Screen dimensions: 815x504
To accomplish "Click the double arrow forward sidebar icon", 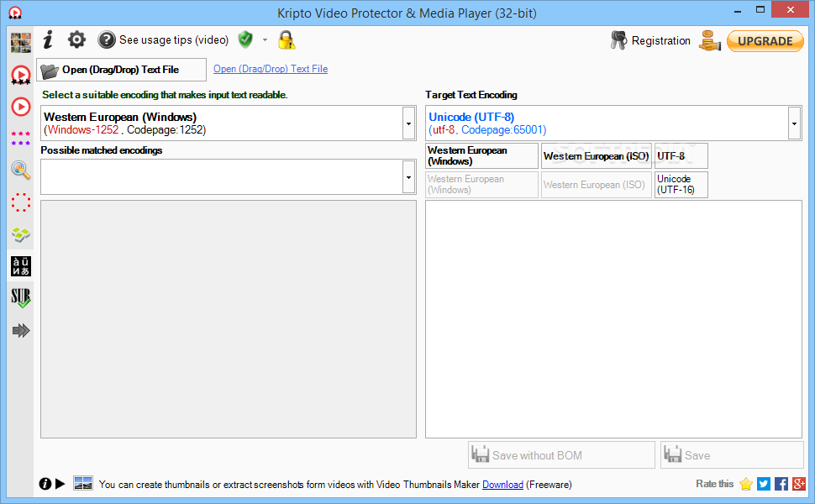I will click(x=21, y=330).
